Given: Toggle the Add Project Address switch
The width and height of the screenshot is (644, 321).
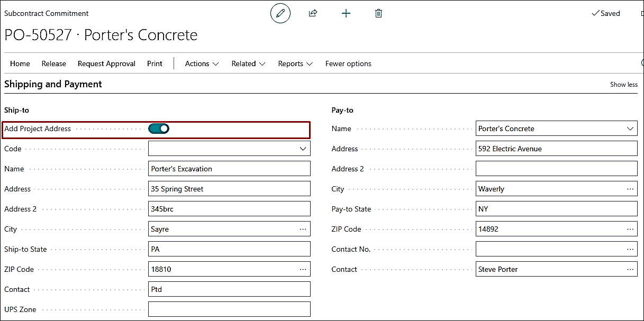Looking at the screenshot, I should [159, 129].
